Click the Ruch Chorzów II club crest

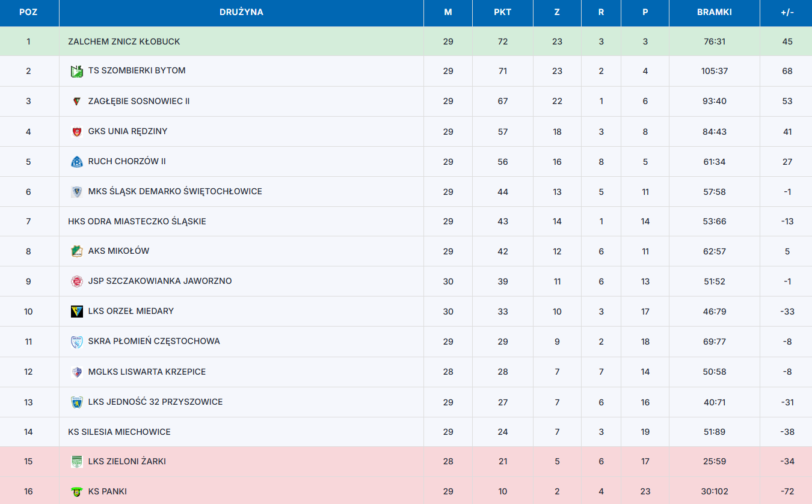[x=76, y=161]
